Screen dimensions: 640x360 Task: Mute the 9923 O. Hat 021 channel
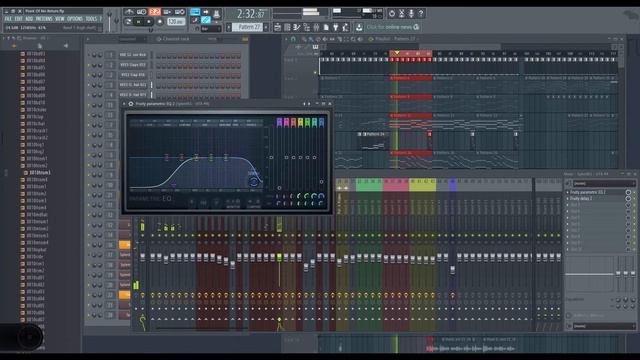coord(89,85)
